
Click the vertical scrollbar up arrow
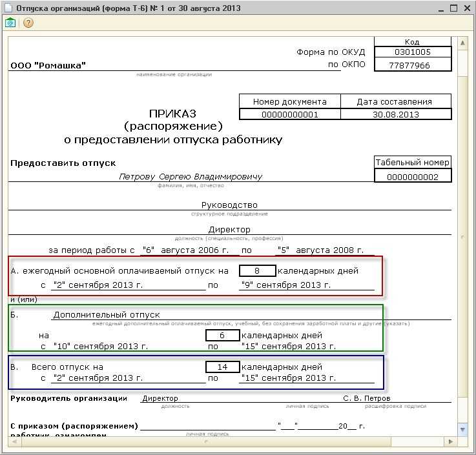pyautogui.click(x=462, y=43)
